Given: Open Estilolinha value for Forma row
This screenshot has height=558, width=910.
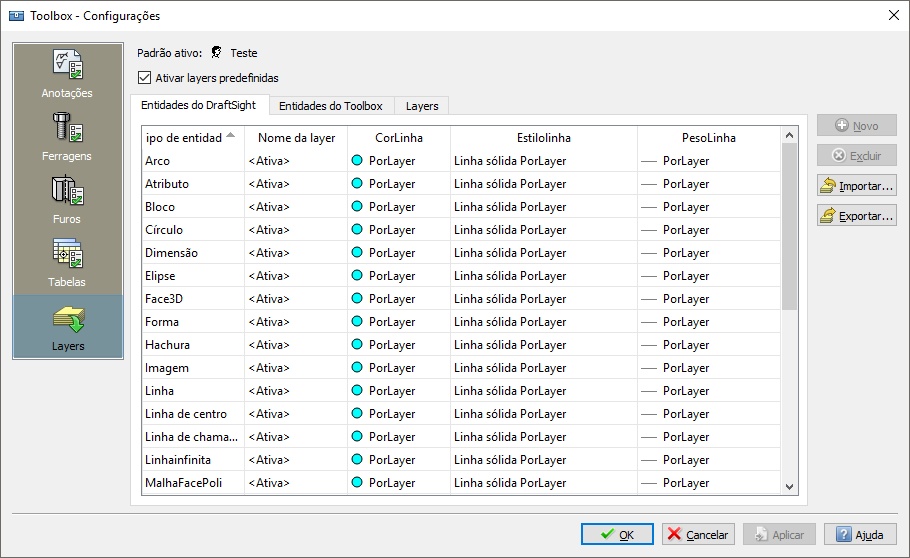Looking at the screenshot, I should point(544,322).
